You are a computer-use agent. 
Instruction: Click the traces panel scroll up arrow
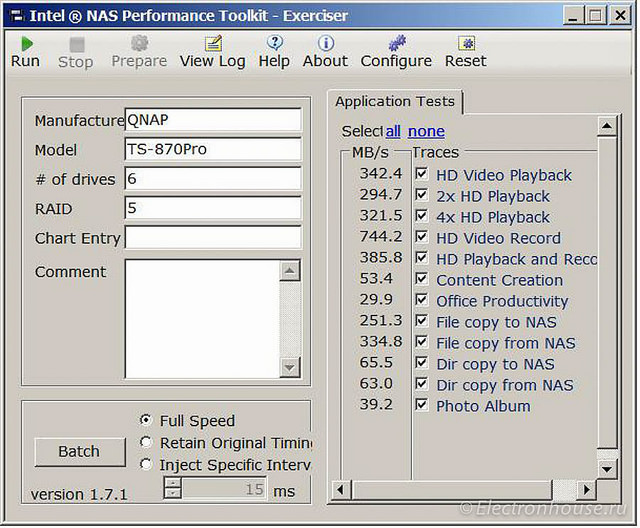(607, 126)
